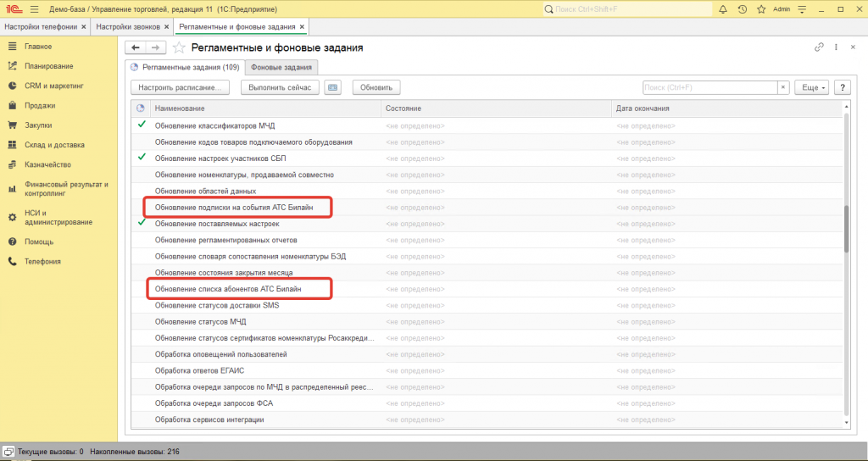Open favorites star in title bar

click(x=761, y=9)
